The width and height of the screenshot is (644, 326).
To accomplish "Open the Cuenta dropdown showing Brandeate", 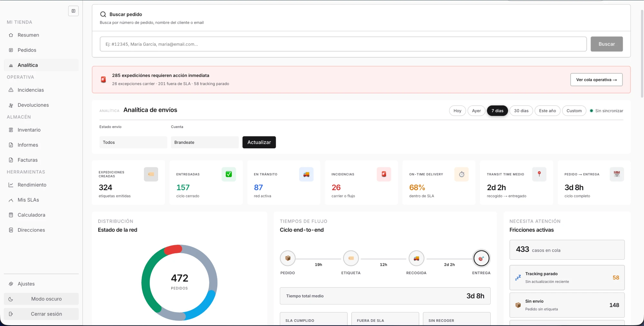I will coord(205,142).
